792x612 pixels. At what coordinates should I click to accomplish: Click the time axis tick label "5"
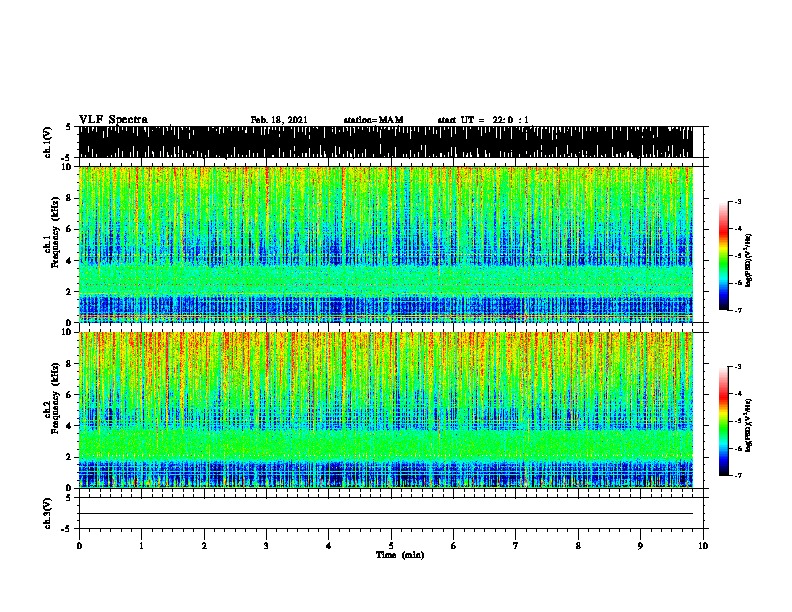pos(391,546)
